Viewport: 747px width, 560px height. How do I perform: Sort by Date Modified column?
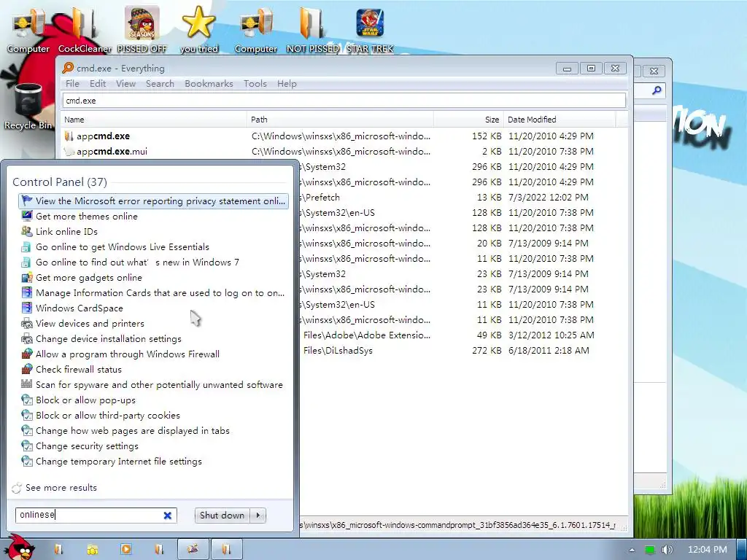[560, 120]
